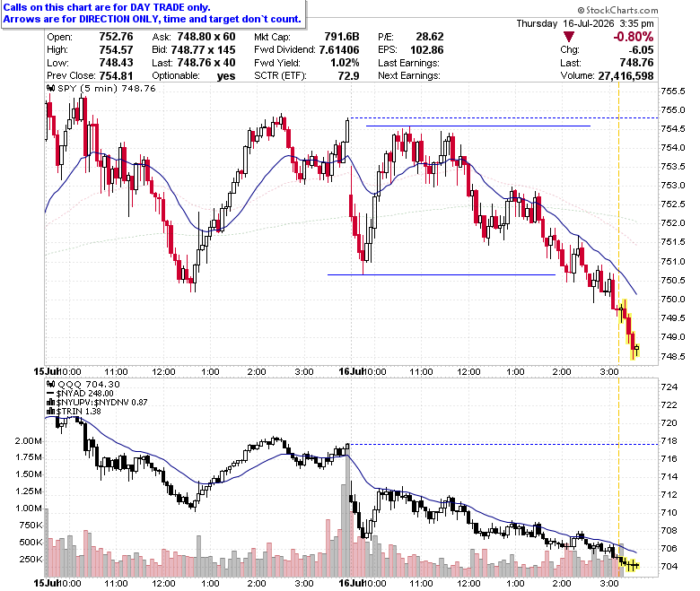Click the $NYUPV:$NYDNV legend bar icon
The width and height of the screenshot is (700, 591).
[x=51, y=403]
